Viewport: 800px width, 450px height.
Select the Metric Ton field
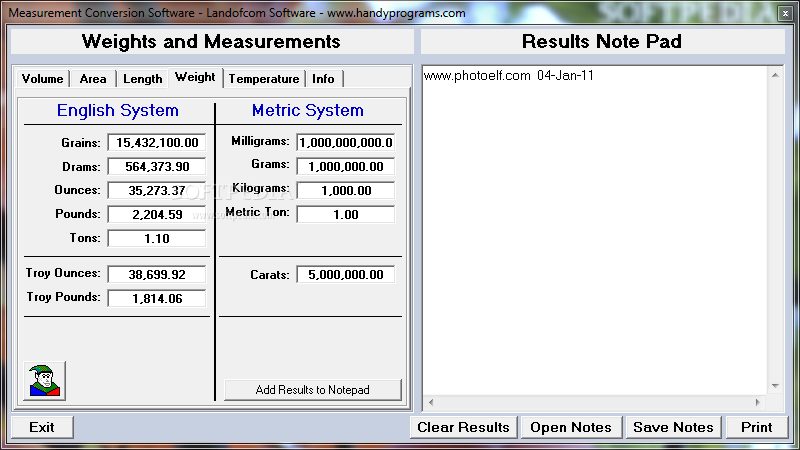tap(346, 214)
